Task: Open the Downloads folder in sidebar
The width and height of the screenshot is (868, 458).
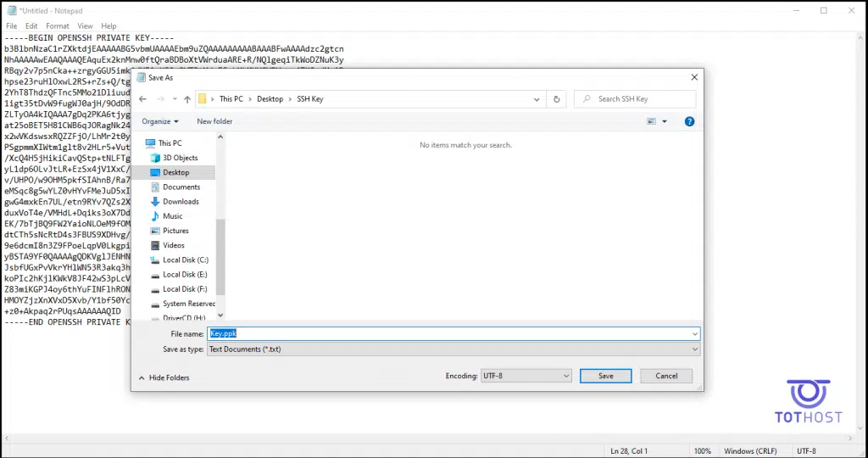Action: [181, 202]
